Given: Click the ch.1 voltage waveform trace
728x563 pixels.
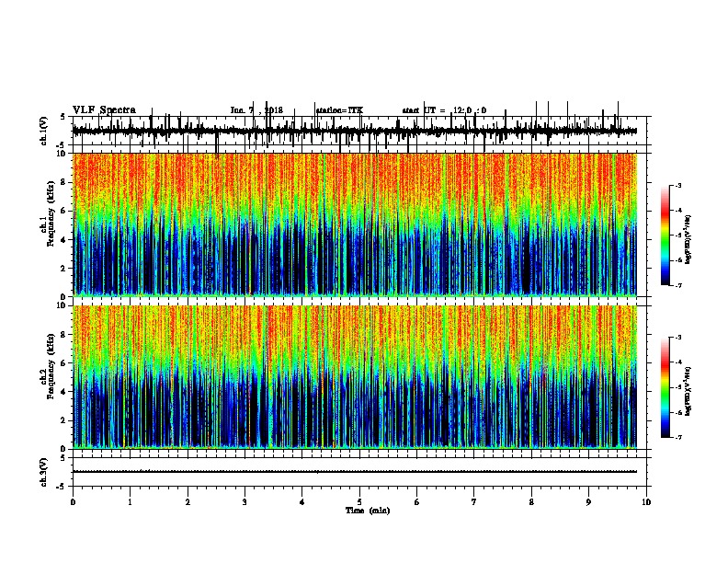Looking at the screenshot, I should [354, 131].
